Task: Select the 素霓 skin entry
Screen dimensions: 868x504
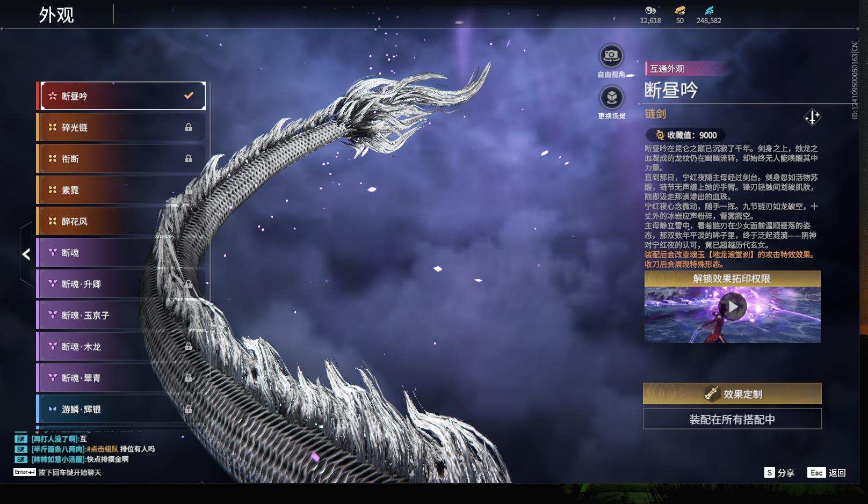Action: [122, 190]
